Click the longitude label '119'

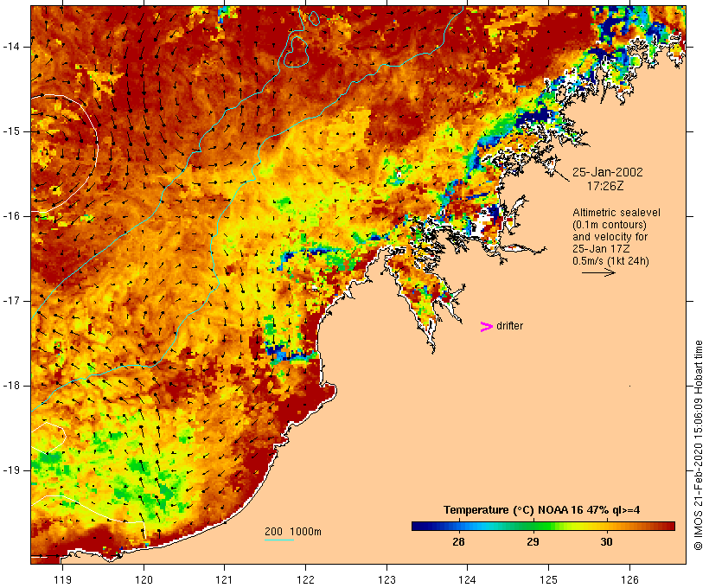click(x=62, y=579)
